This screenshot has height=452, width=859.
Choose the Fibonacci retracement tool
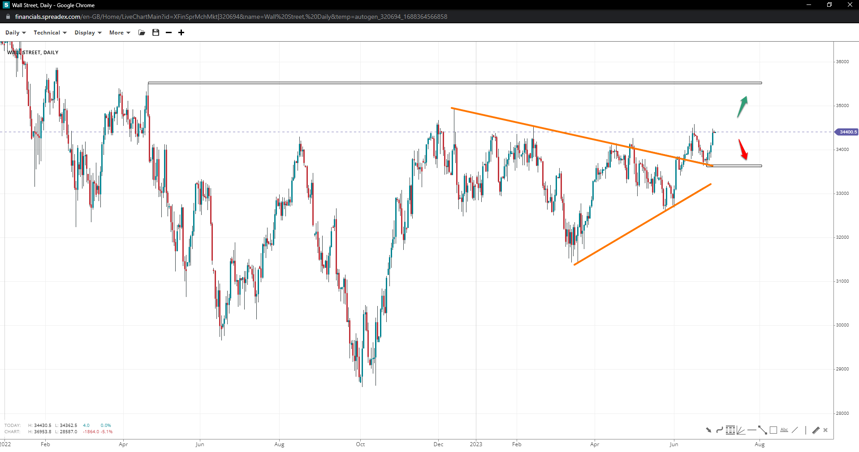pyautogui.click(x=730, y=430)
